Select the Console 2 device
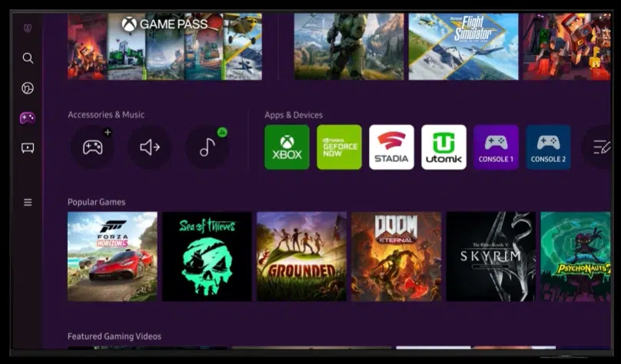This screenshot has width=621, height=364. tap(548, 147)
